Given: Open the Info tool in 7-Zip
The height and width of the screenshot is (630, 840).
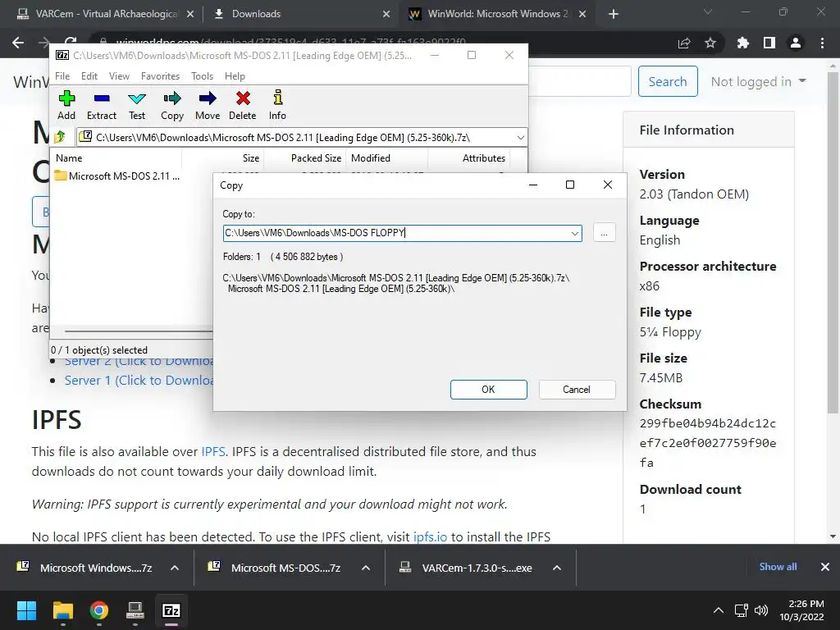Looking at the screenshot, I should coord(277,106).
